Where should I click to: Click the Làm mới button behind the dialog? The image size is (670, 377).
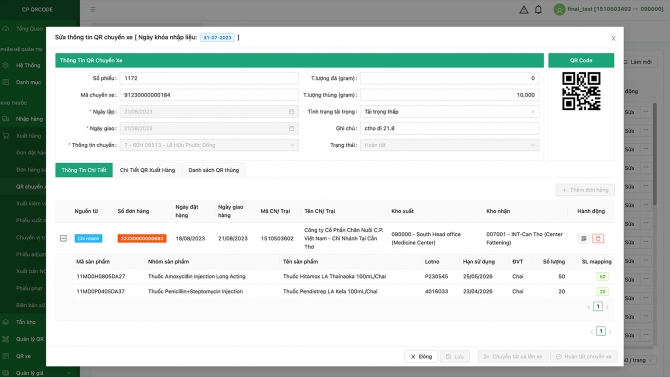click(640, 62)
